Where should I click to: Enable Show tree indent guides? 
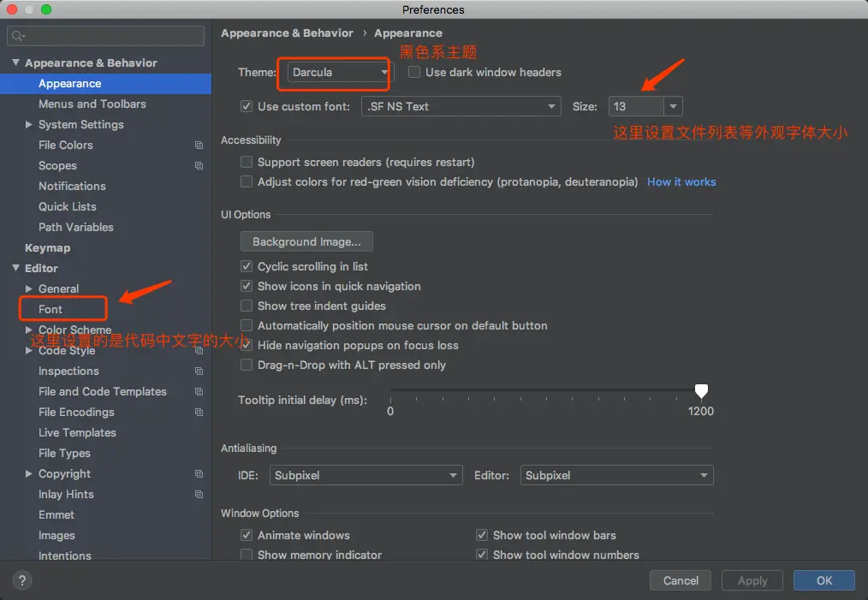247,306
